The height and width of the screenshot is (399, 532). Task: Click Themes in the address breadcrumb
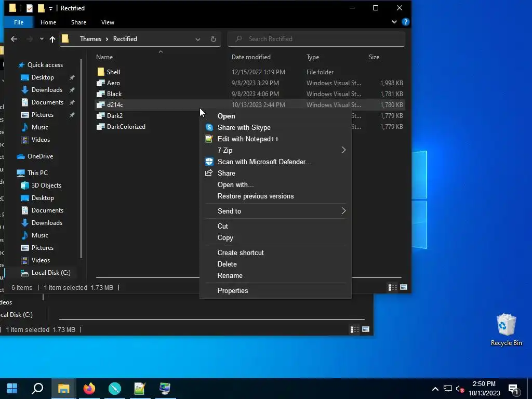(90, 39)
